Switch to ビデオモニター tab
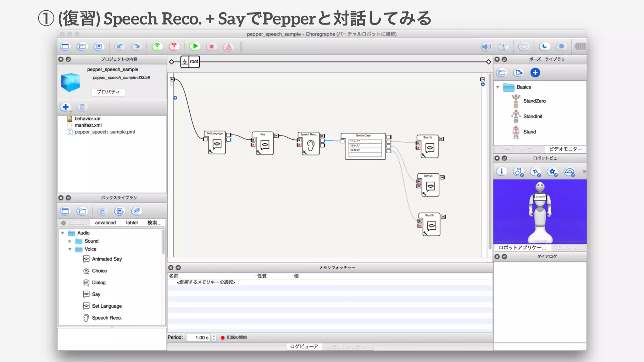Viewport: 644px width, 362px height. point(565,149)
